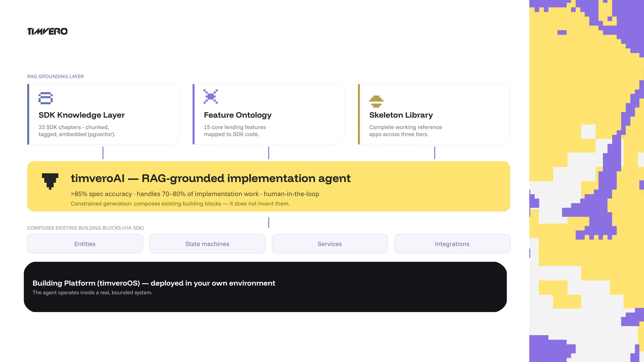Click '33 SDK chapters - chunked' description
The image size is (644, 362).
click(x=77, y=131)
